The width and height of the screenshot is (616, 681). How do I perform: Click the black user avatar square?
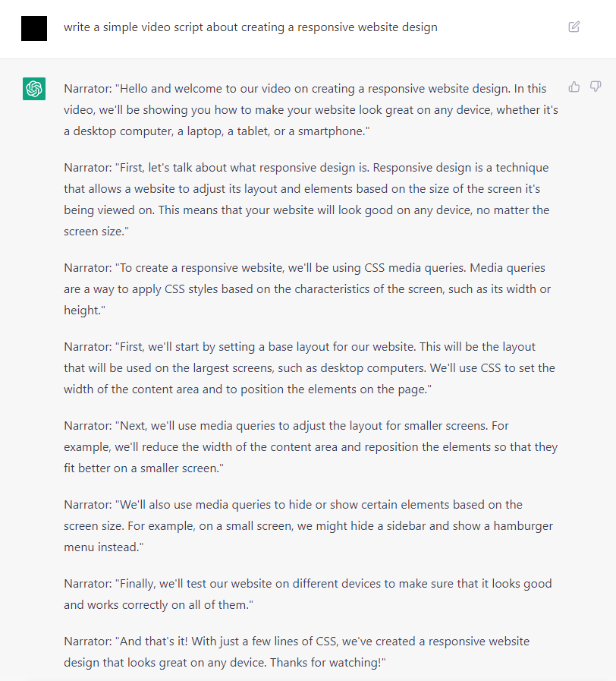[34, 28]
